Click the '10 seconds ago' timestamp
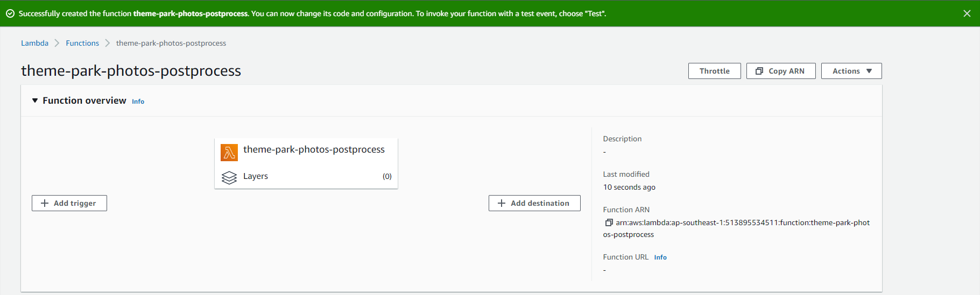Viewport: 980px width, 295px height. coord(629,187)
